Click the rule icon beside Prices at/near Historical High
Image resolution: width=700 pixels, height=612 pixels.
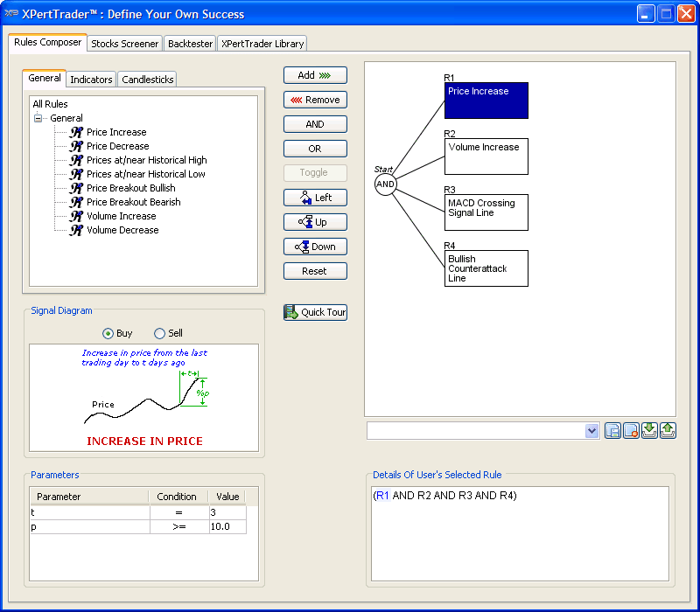coord(76,160)
